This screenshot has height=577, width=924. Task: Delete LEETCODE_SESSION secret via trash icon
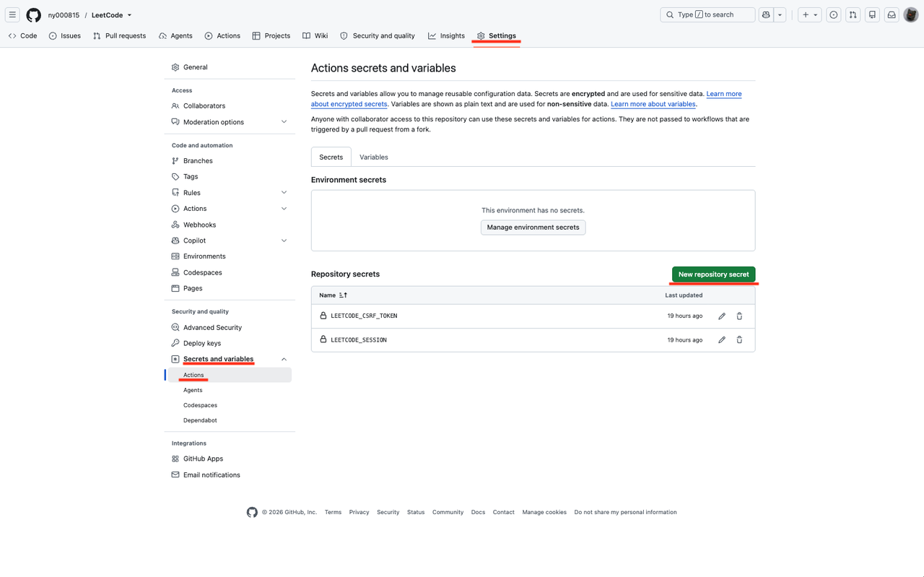[739, 340]
